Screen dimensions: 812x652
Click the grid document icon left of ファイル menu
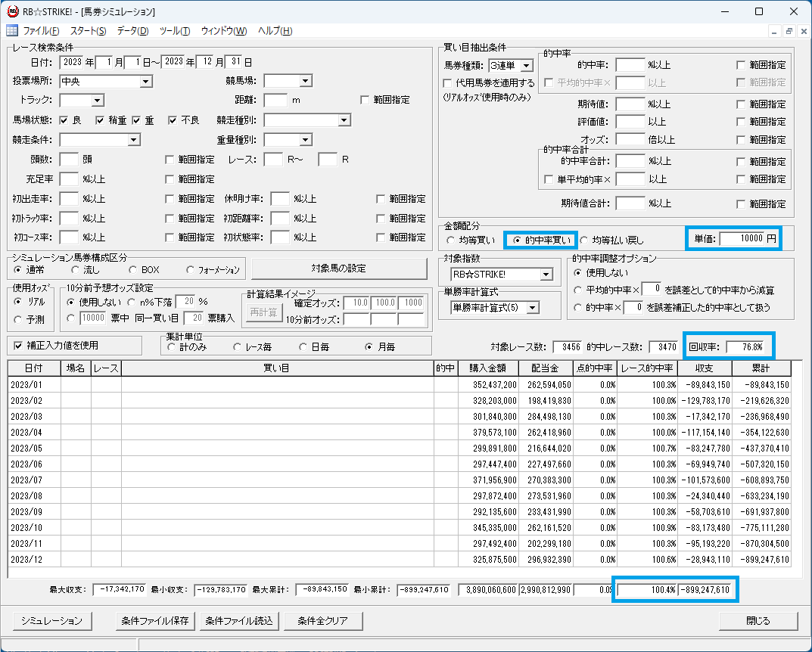(12, 30)
